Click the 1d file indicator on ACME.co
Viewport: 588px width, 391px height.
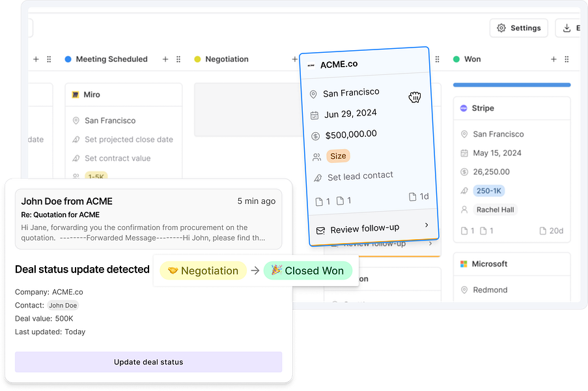(x=419, y=197)
